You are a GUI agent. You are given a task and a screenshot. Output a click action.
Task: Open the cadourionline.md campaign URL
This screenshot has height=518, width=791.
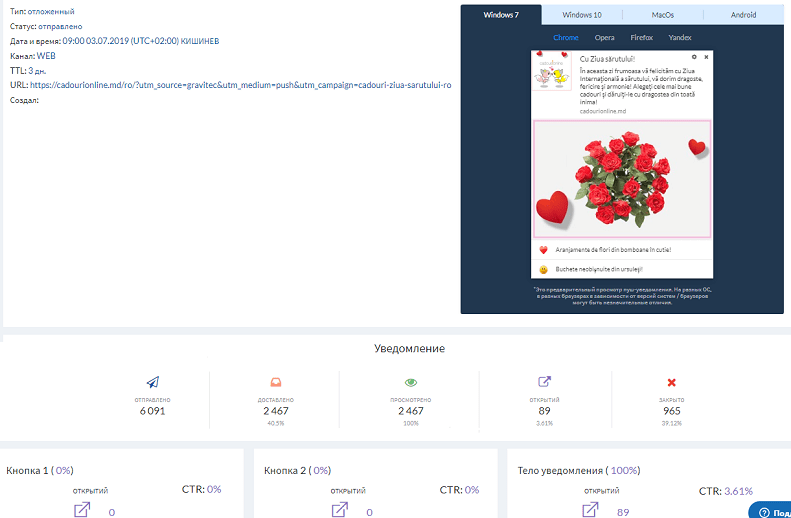click(240, 85)
